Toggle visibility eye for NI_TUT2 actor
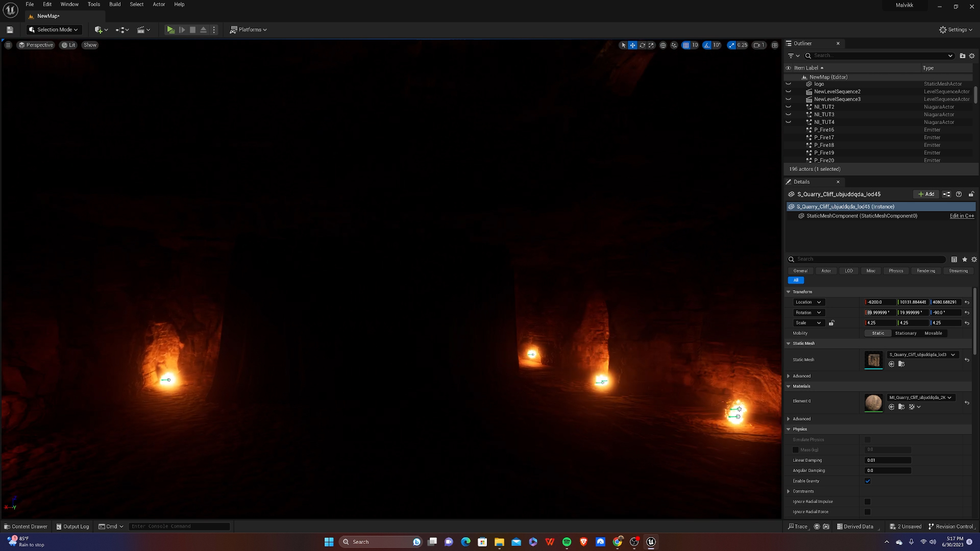 point(788,107)
